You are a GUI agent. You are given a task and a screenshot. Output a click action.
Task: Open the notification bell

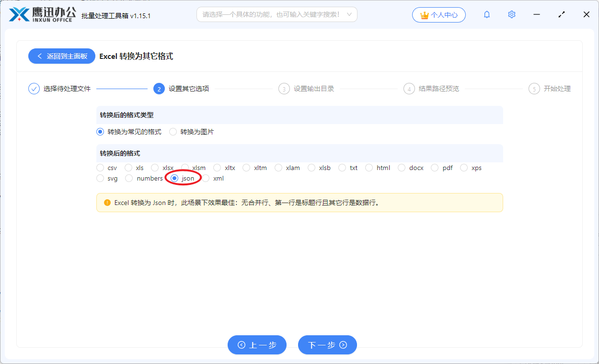487,15
